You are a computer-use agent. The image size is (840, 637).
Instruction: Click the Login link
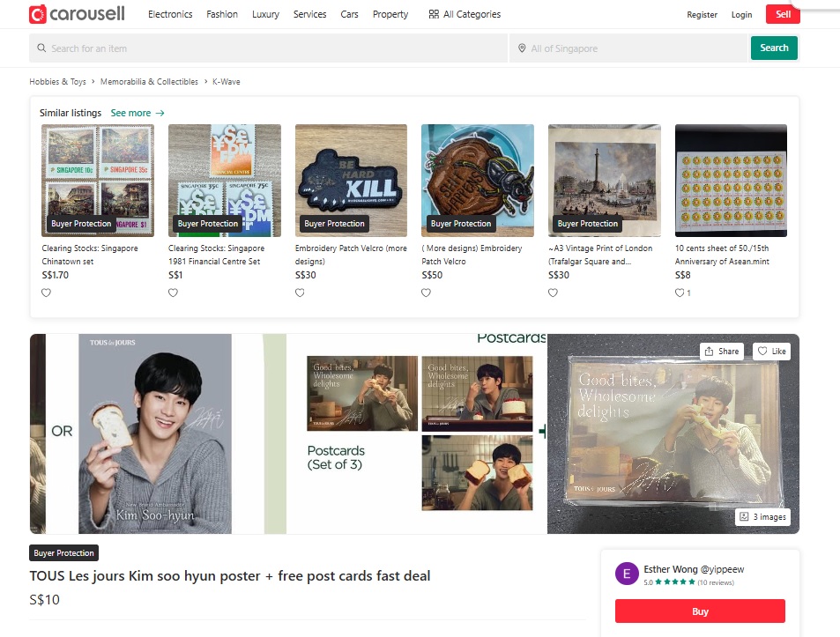pyautogui.click(x=741, y=14)
